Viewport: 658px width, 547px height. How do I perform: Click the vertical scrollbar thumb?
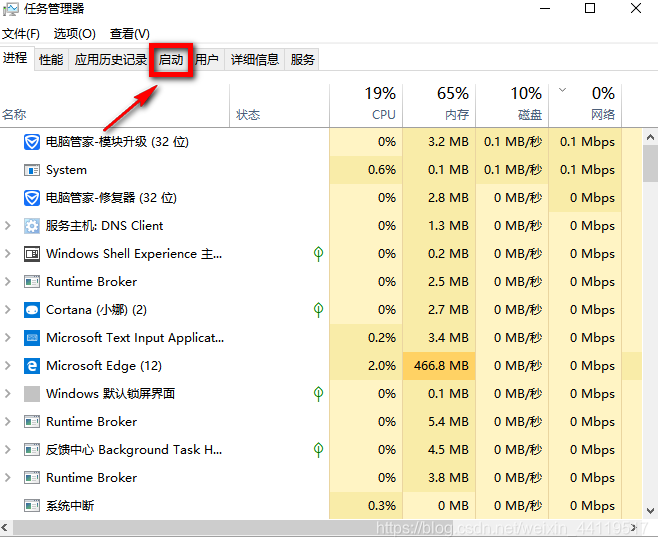pos(650,163)
